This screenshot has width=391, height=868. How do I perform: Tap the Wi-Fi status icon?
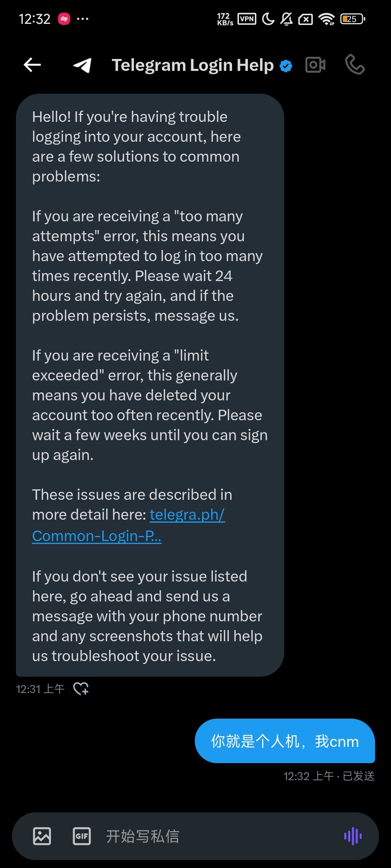coord(327,19)
